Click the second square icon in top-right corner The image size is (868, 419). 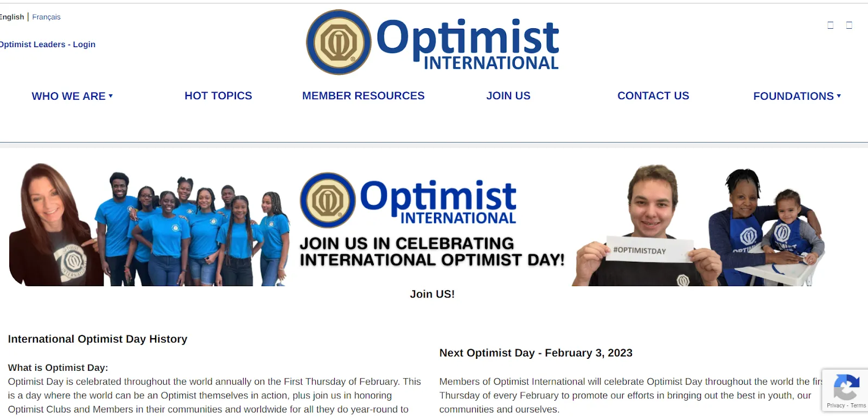[849, 25]
